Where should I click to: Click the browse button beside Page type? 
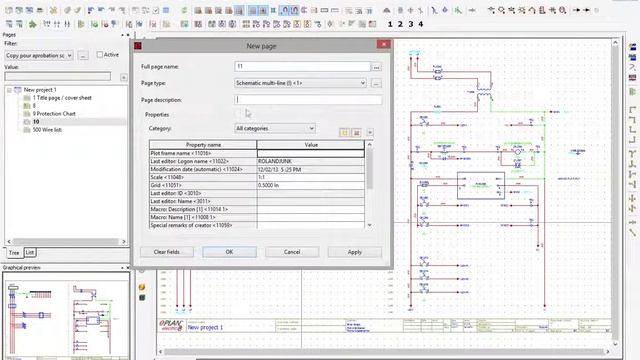point(376,83)
